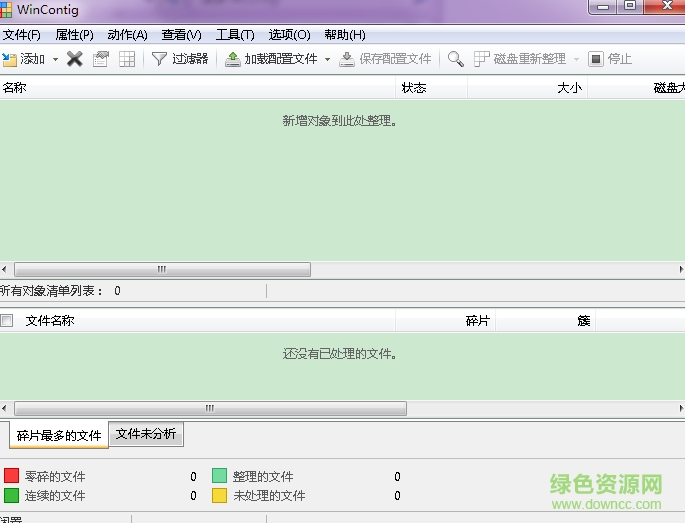Click the 添加 (Add) toolbar icon
685x523 pixels.
11,59
